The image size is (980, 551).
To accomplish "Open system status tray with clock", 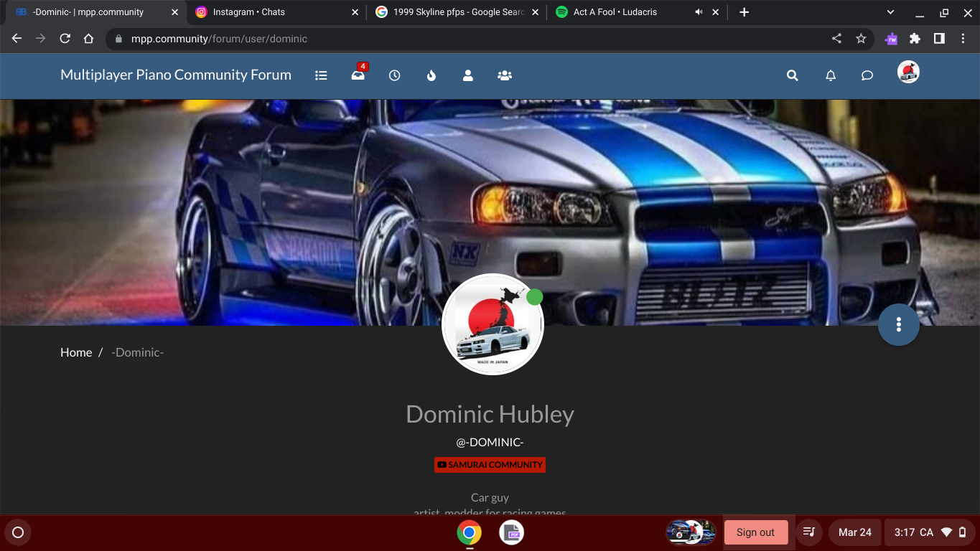I will [930, 532].
